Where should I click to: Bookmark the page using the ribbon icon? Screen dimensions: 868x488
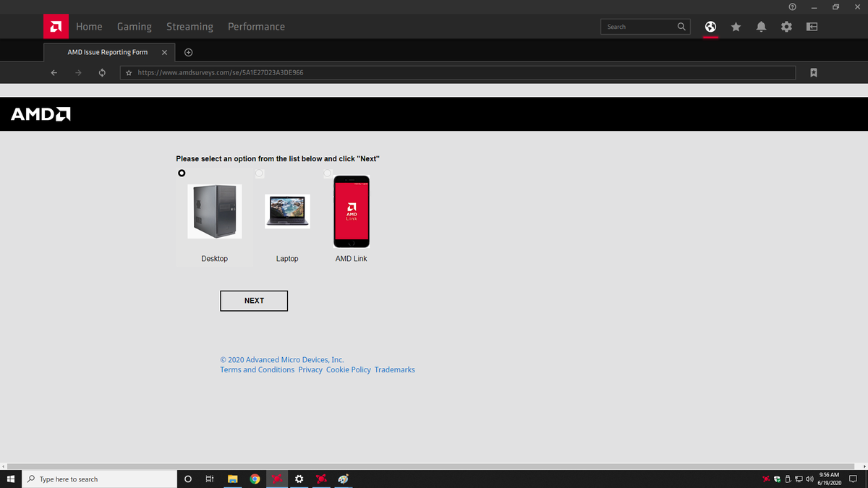coord(813,72)
